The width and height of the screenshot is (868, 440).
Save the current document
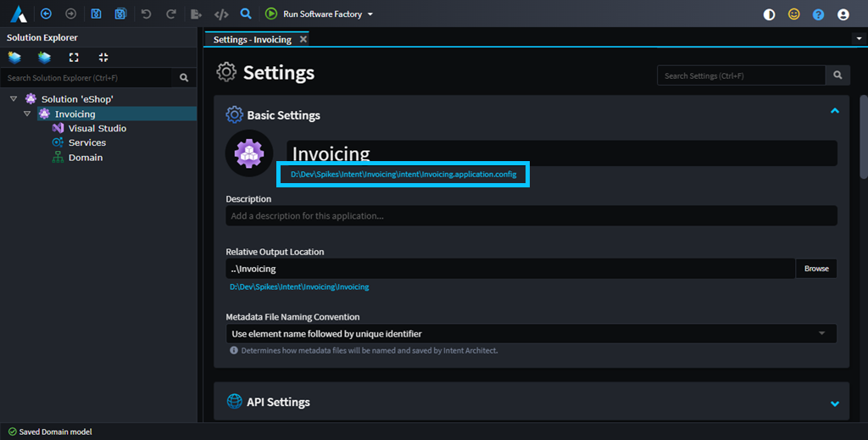click(x=96, y=14)
